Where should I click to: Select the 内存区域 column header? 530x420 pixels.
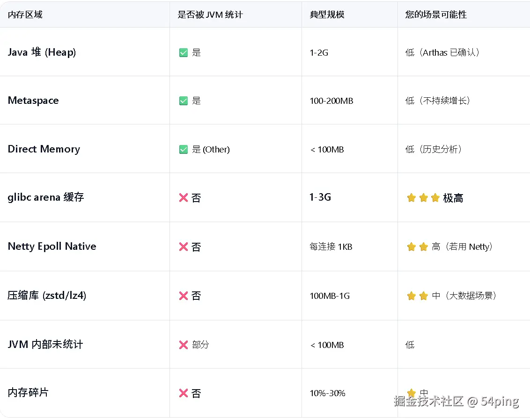tap(25, 14)
